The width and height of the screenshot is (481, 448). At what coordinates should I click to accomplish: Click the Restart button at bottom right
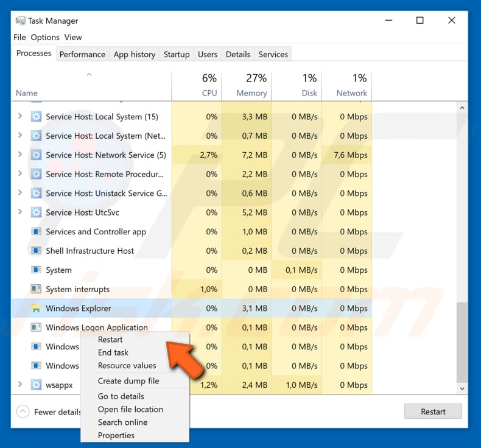[x=433, y=411]
